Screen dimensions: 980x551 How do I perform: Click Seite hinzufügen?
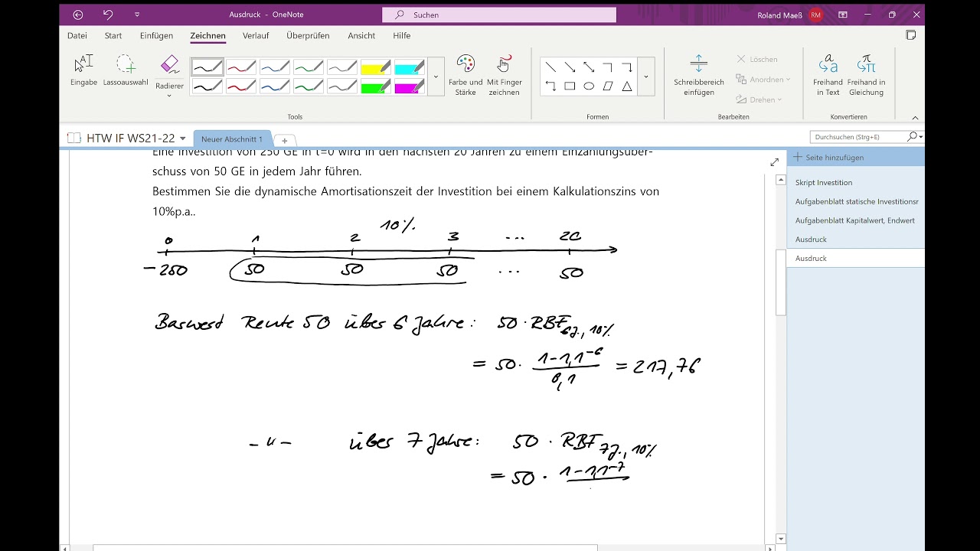point(829,157)
